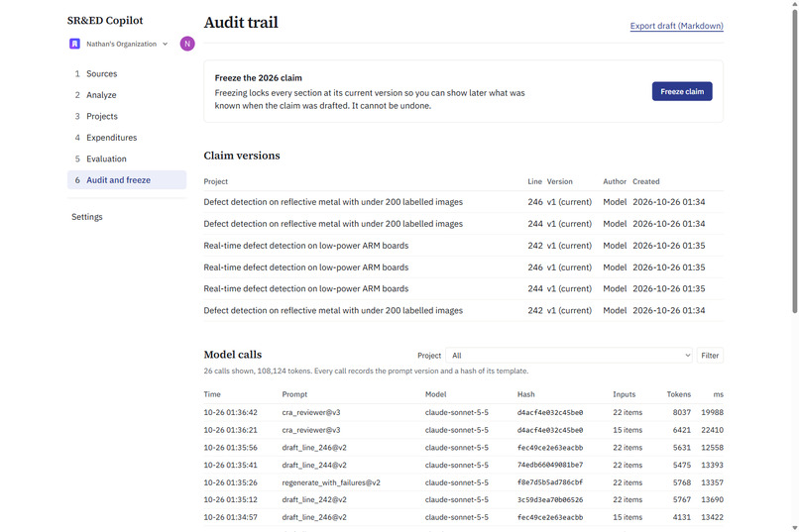This screenshot has width=799, height=532.
Task: Click draft_line_242@v2 prompt cell
Action: click(314, 500)
